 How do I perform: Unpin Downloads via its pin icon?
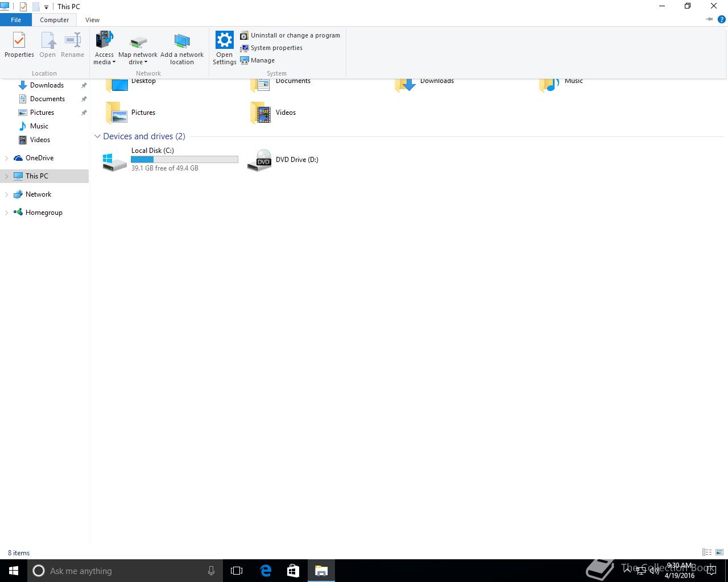(x=84, y=85)
